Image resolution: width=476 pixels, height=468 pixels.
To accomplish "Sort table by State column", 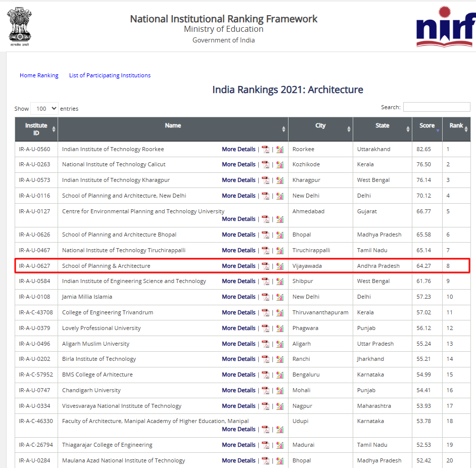I will pos(382,129).
